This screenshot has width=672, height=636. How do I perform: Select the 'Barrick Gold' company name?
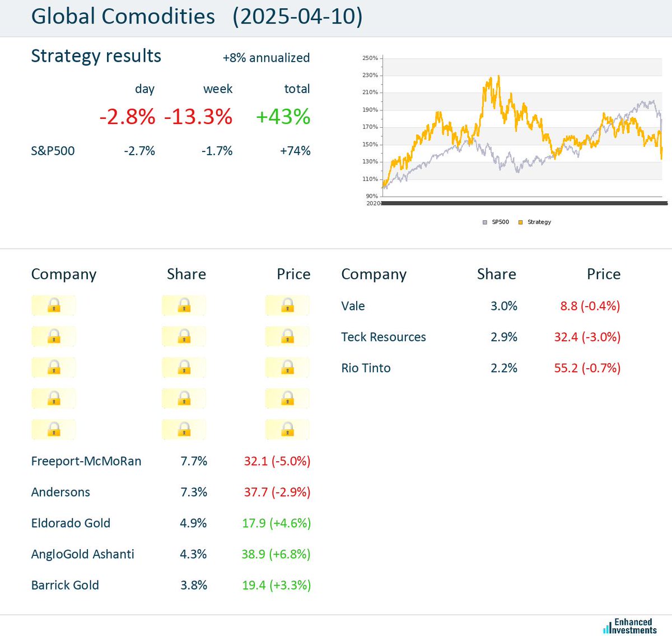point(65,585)
